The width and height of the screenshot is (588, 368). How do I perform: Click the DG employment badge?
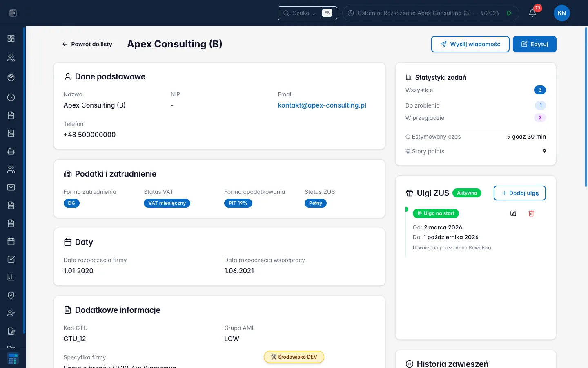pos(71,203)
